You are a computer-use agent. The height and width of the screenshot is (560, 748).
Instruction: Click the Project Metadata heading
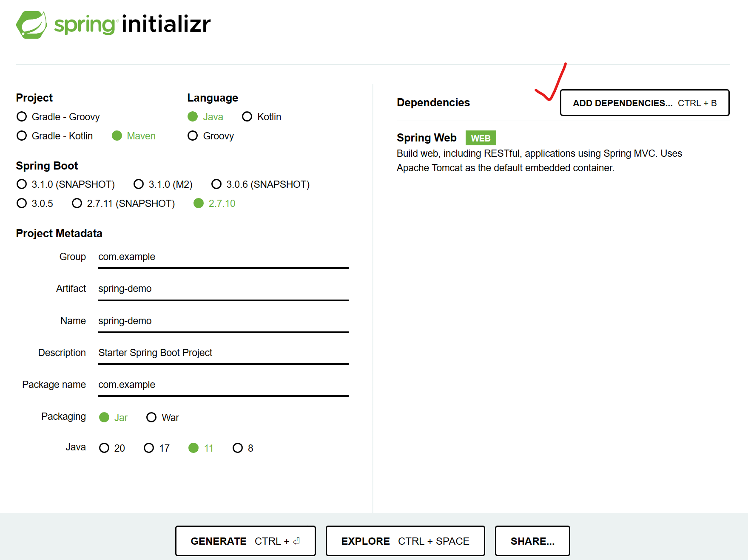tap(59, 233)
